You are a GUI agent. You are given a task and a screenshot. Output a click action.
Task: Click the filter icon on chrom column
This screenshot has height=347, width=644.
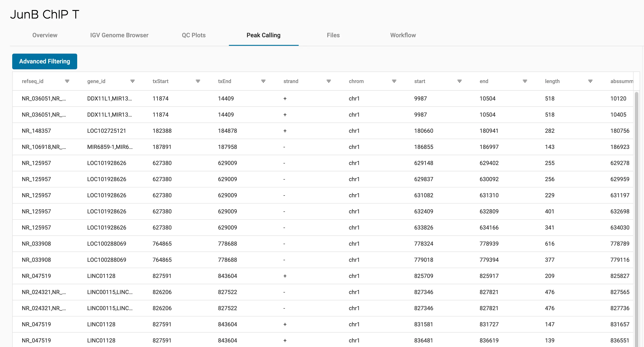[394, 82]
